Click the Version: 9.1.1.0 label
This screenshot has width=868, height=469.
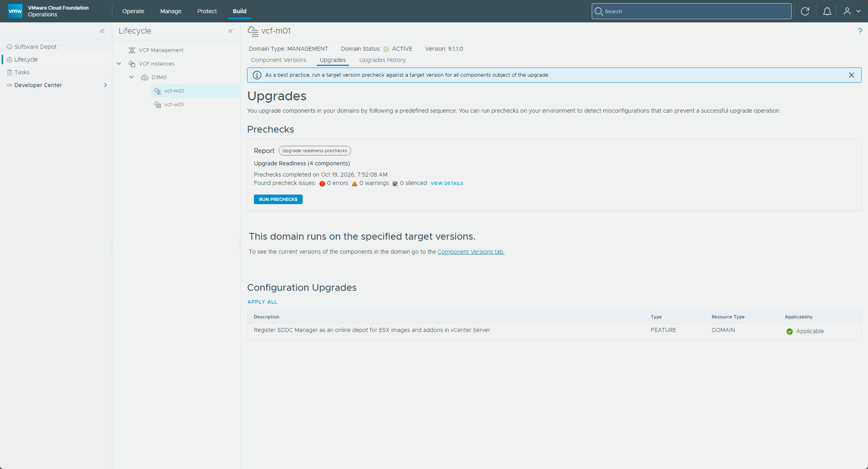444,49
